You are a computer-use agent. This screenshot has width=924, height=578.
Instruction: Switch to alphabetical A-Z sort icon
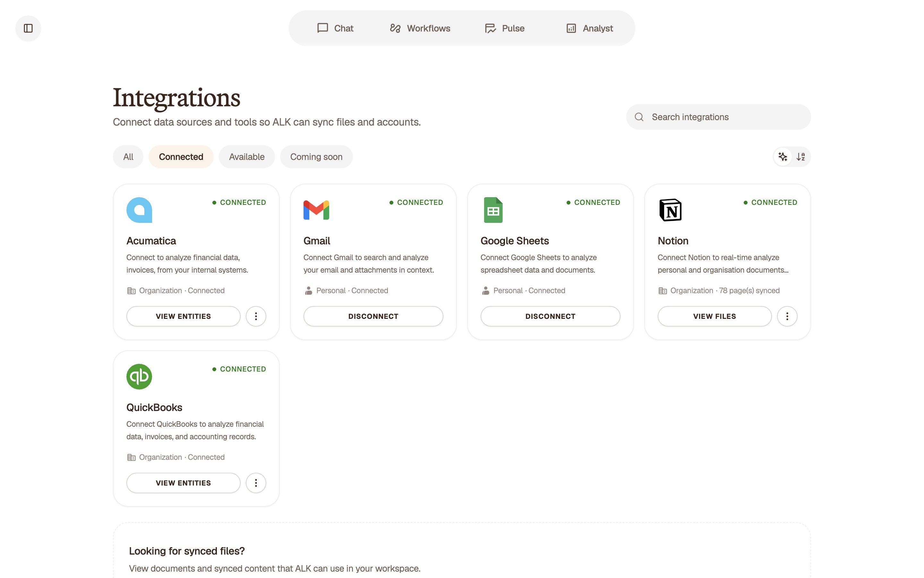801,157
